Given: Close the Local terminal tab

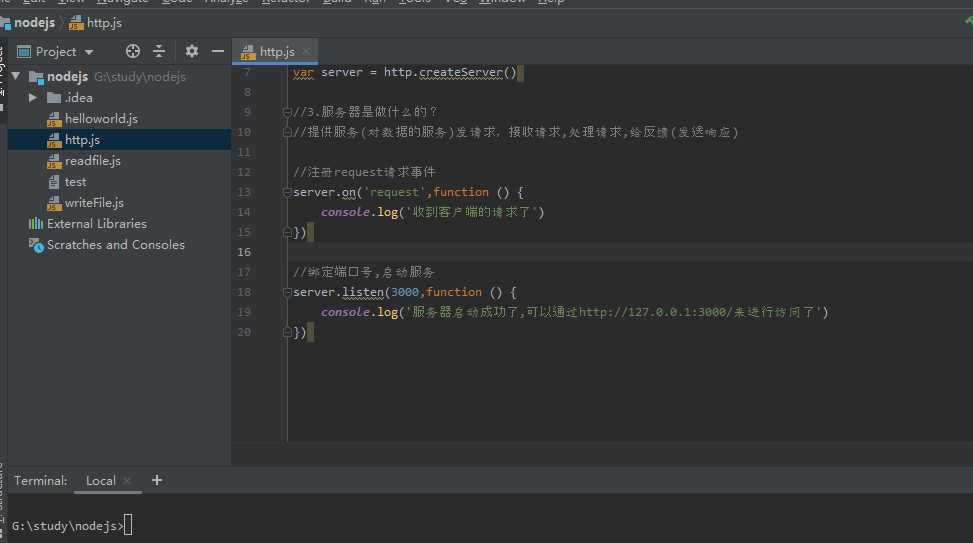Looking at the screenshot, I should (127, 481).
